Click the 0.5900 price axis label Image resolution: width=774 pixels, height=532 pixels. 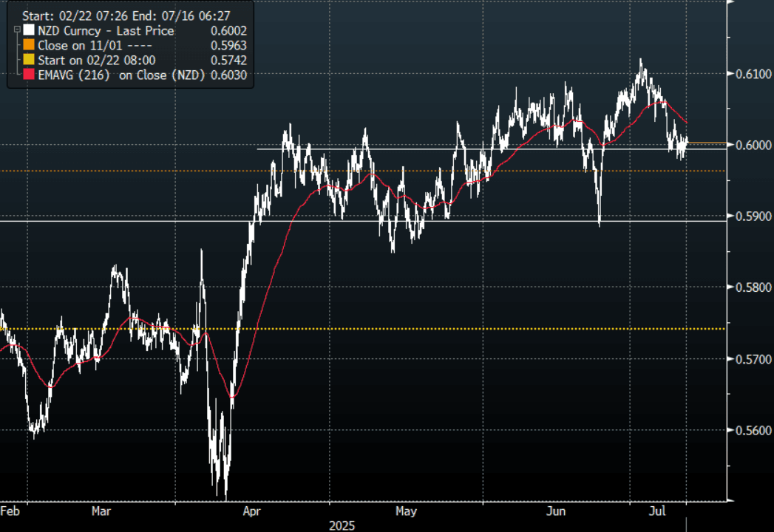753,216
